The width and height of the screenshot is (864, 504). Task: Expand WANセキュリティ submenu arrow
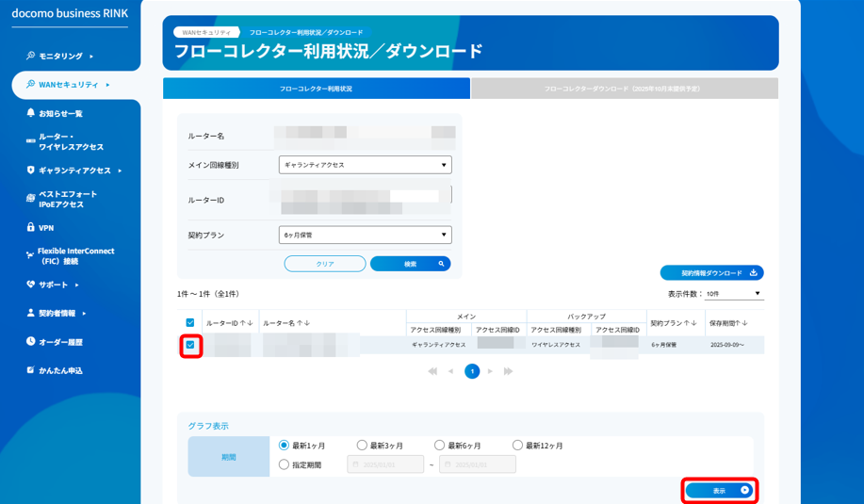tap(107, 85)
